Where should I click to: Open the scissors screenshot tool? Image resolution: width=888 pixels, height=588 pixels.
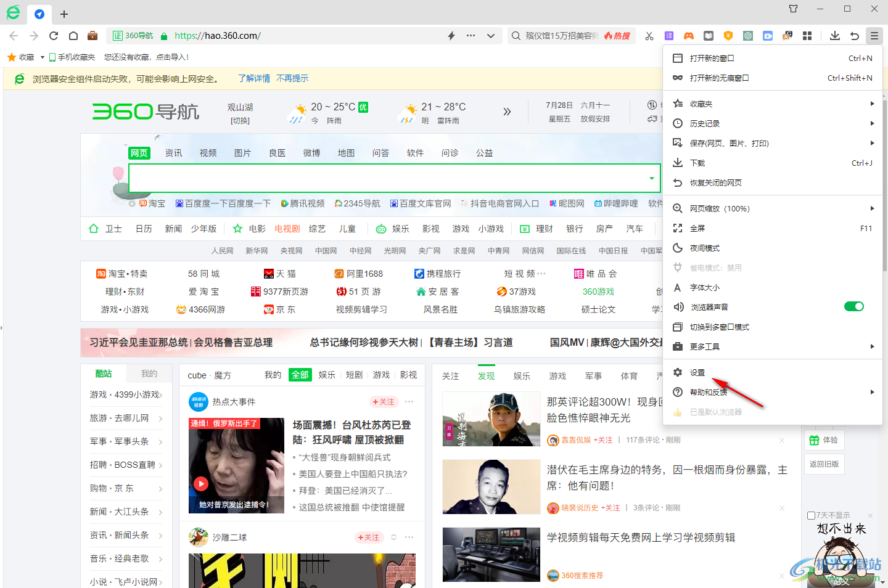(649, 36)
